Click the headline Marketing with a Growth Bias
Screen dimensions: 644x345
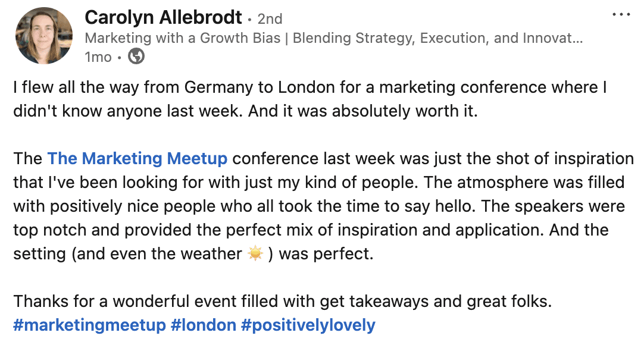[182, 37]
